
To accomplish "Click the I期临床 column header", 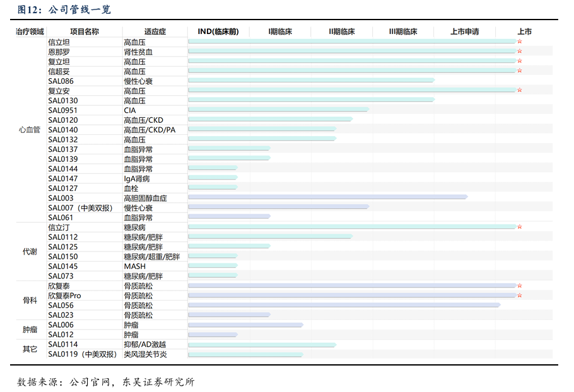I will (280, 32).
